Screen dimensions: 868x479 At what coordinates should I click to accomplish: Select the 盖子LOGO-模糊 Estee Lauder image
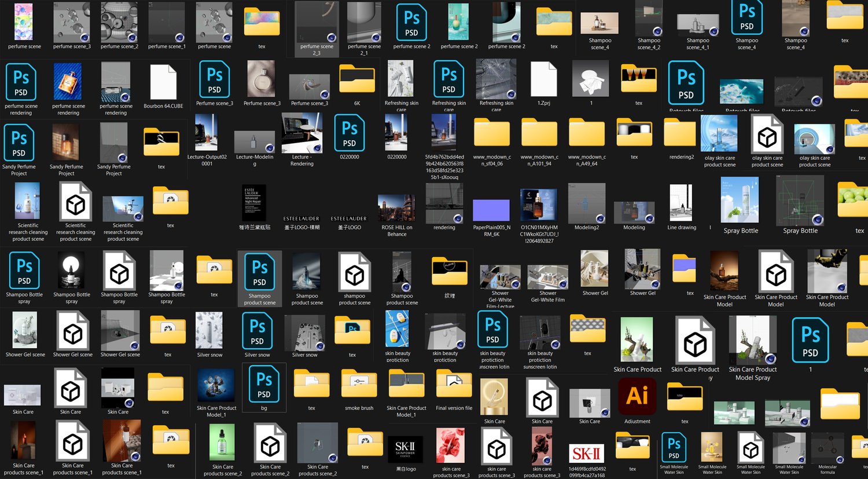[x=301, y=218]
